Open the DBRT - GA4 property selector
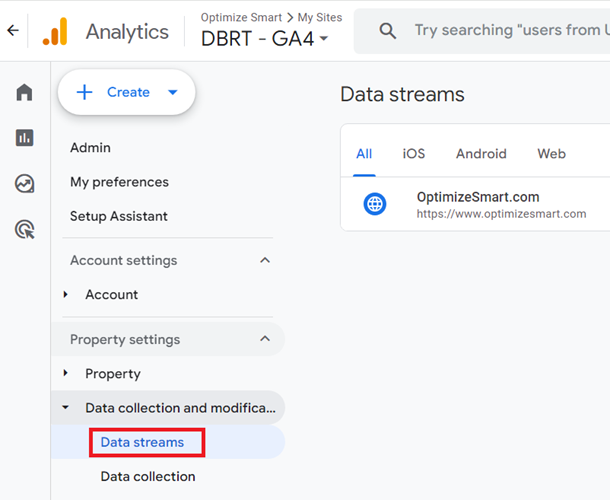610x500 pixels. [265, 39]
